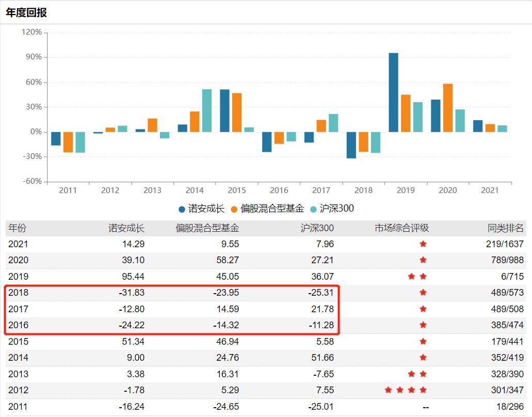Click the 2018 blue 诺安成长 bar

tap(351, 145)
